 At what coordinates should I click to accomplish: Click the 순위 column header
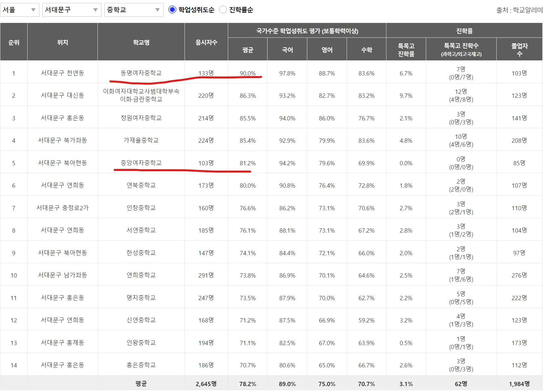coord(14,42)
